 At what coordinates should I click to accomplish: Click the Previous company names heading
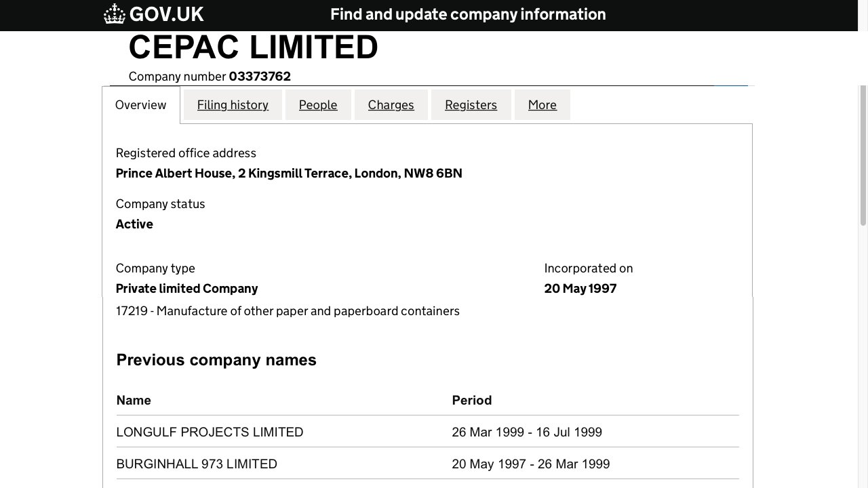(x=216, y=360)
